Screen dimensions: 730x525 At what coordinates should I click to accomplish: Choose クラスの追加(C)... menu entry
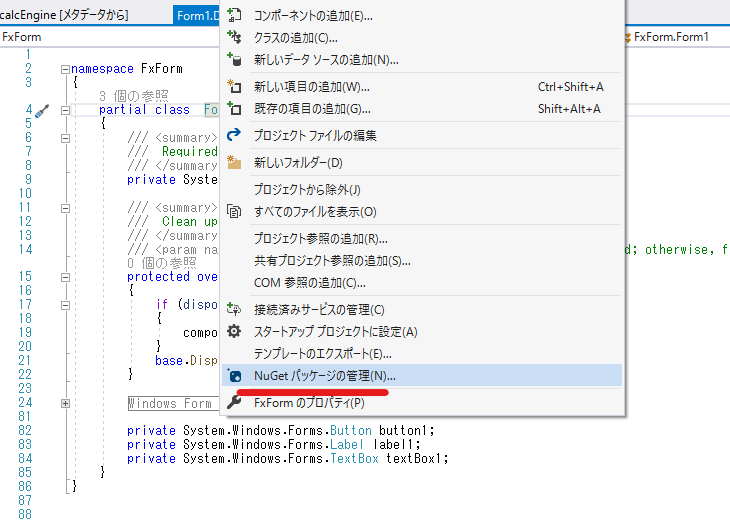pyautogui.click(x=422, y=37)
